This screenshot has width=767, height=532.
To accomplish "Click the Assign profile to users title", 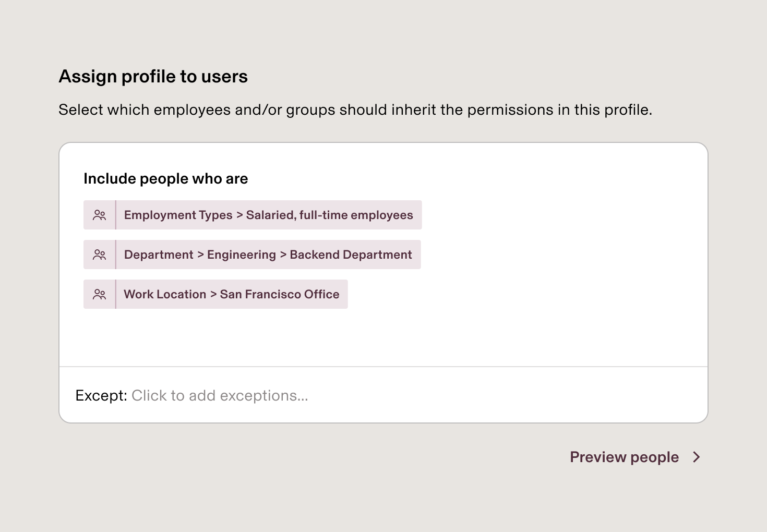I will 153,77.
